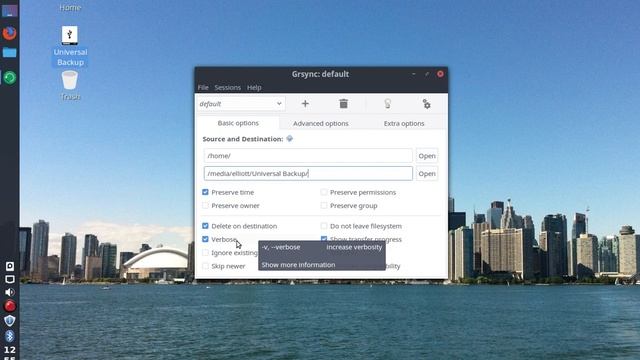Open the Help menu

[254, 87]
